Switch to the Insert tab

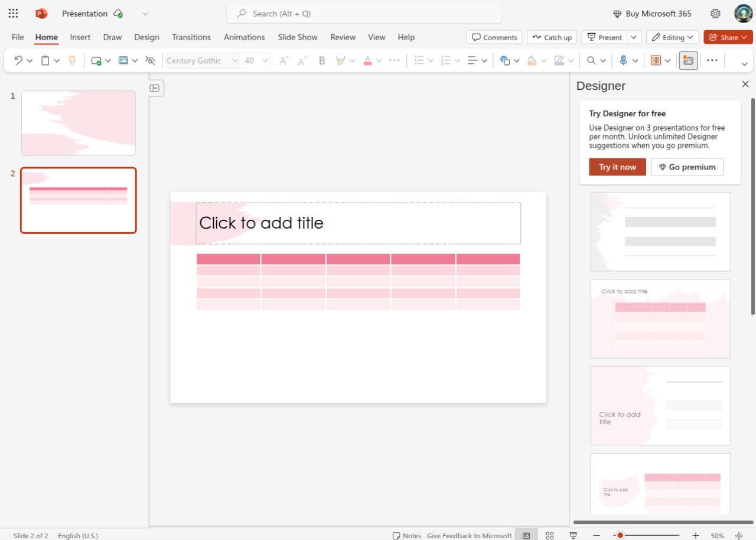coord(80,37)
